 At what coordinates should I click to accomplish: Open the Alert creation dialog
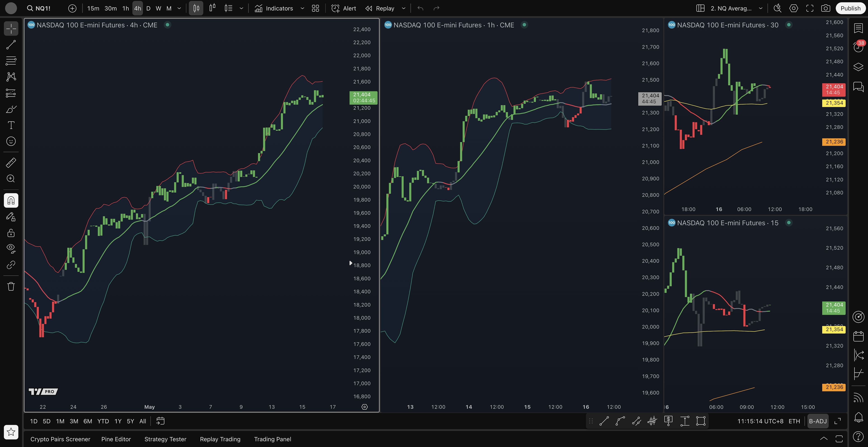point(343,8)
